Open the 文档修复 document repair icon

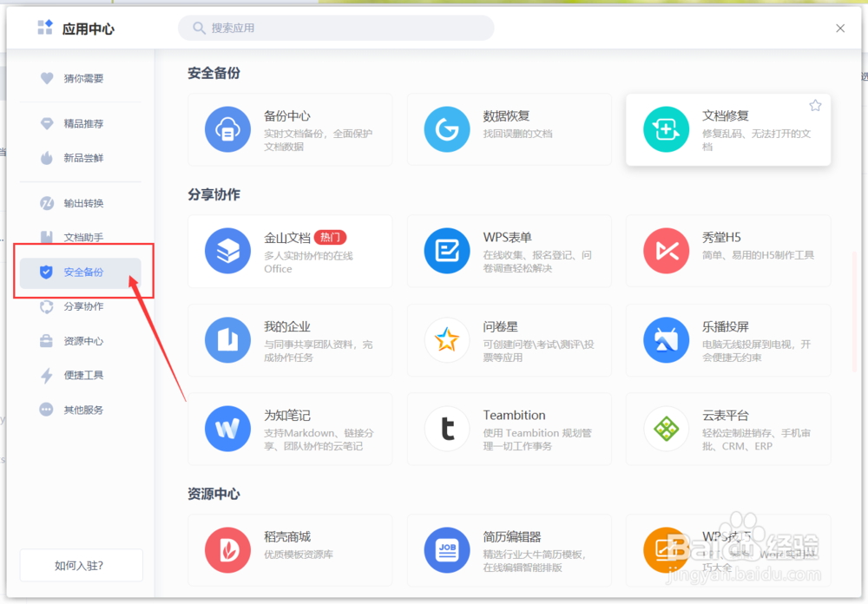click(x=666, y=129)
